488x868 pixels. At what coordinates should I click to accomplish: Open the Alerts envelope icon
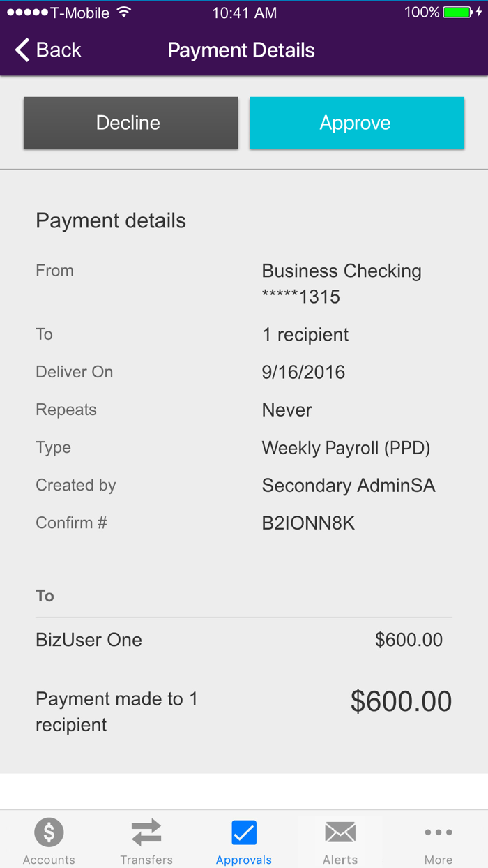340,832
